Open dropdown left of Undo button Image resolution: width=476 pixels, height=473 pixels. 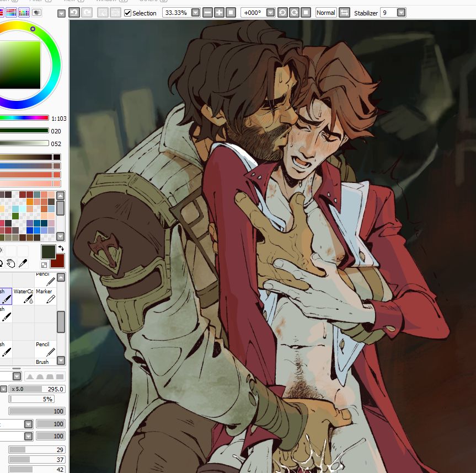[x=61, y=13]
